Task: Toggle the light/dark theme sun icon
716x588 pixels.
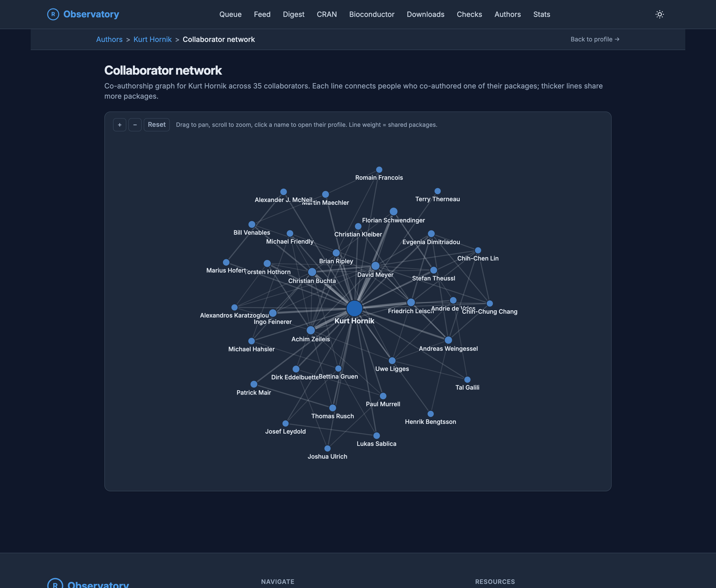Action: [x=659, y=14]
